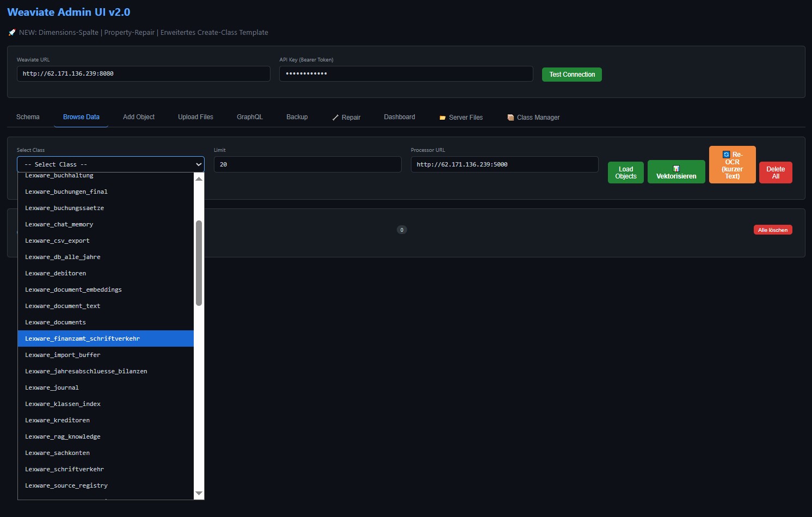The height and width of the screenshot is (517, 812).
Task: Open the Repair tab
Action: 346,118
